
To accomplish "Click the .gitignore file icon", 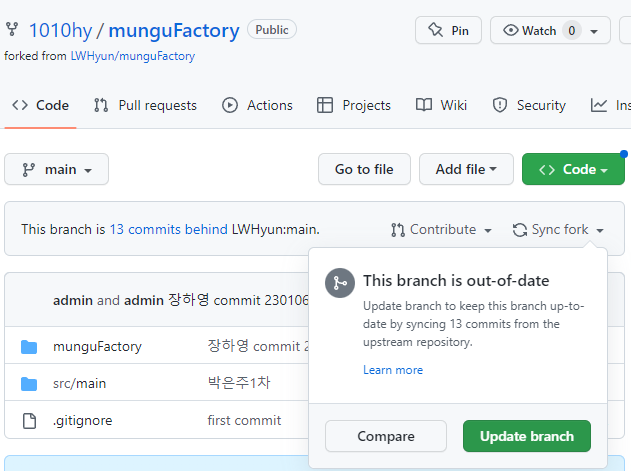I will pos(29,421).
